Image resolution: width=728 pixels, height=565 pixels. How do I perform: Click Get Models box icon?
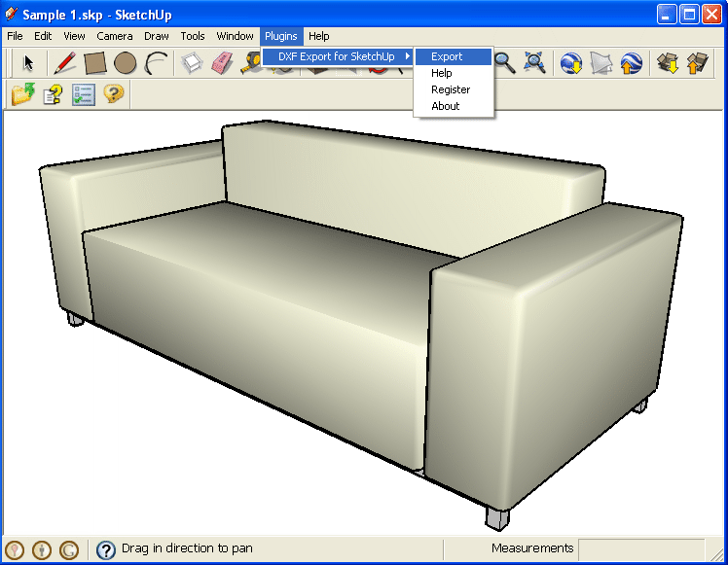point(668,63)
